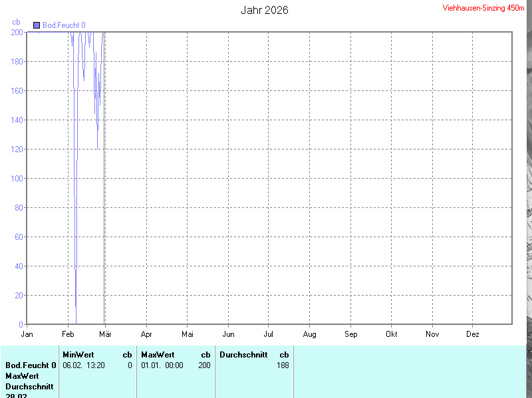Click the 28.02 date in the bottom-left

tap(17, 395)
